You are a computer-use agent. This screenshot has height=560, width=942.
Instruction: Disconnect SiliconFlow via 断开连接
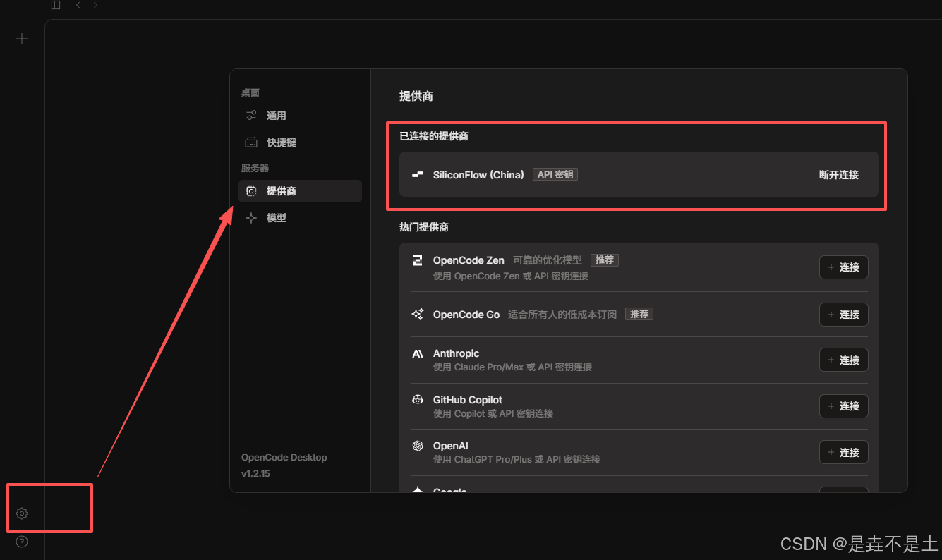click(x=838, y=174)
